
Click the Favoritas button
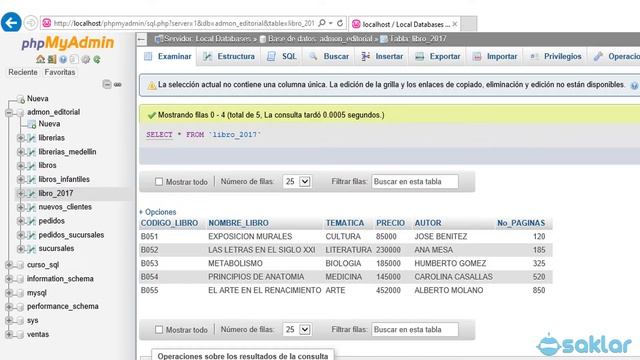(60, 72)
